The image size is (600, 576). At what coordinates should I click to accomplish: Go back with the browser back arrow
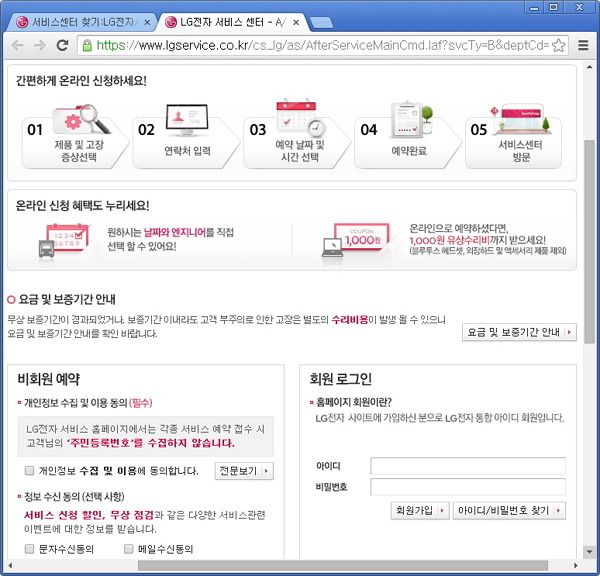tap(18, 45)
